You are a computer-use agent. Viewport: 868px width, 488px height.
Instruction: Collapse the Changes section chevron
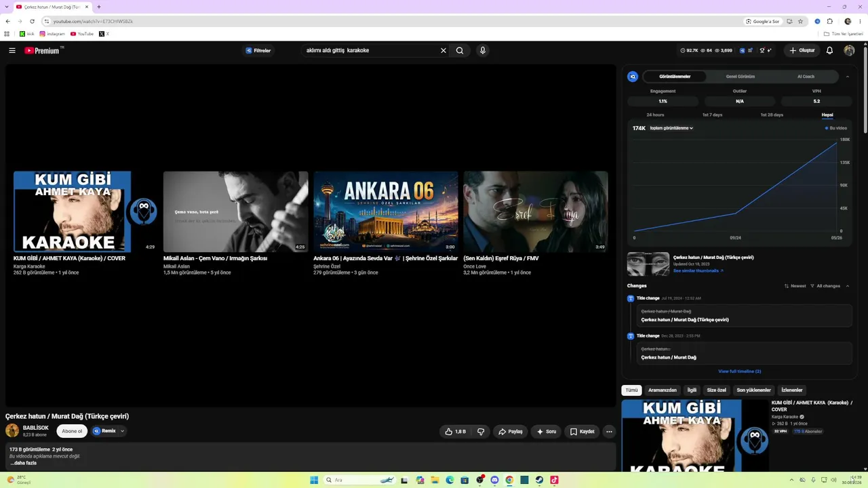tap(847, 286)
